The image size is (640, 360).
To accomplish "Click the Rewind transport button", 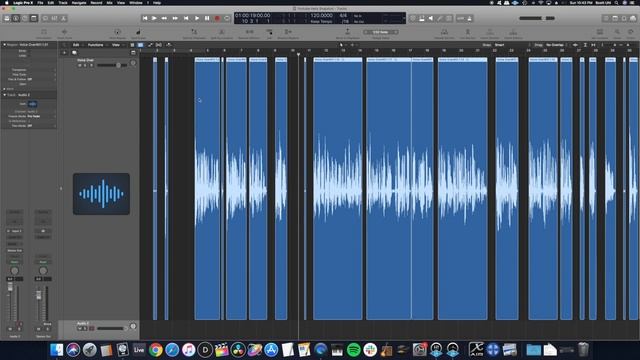I will [164, 18].
